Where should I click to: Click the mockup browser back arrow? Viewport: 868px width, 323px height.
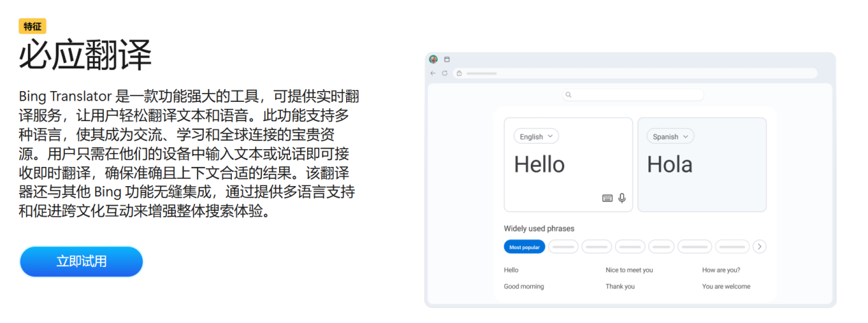coord(433,73)
